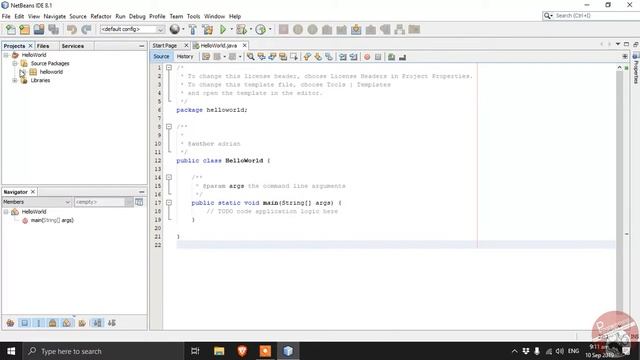Toggle Show Static Members filter in Navigator
Image resolution: width=640 pixels, height=360 pixels.
38,323
